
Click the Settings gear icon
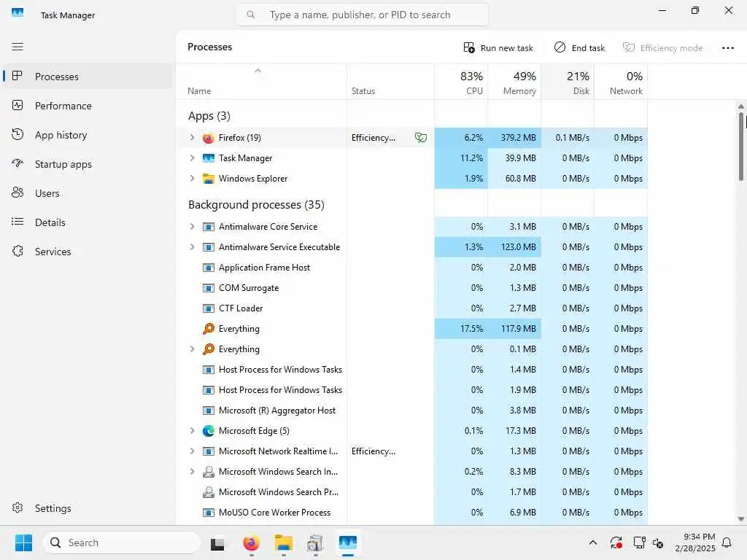point(18,507)
